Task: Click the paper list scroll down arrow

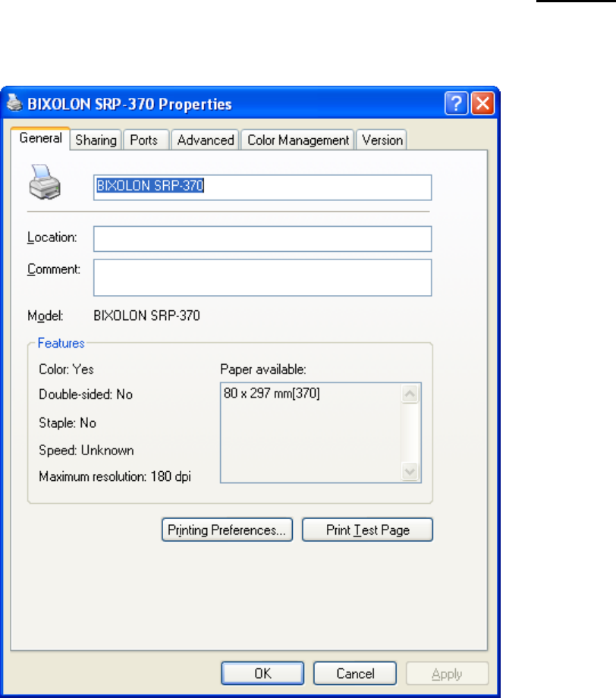Action: point(410,471)
